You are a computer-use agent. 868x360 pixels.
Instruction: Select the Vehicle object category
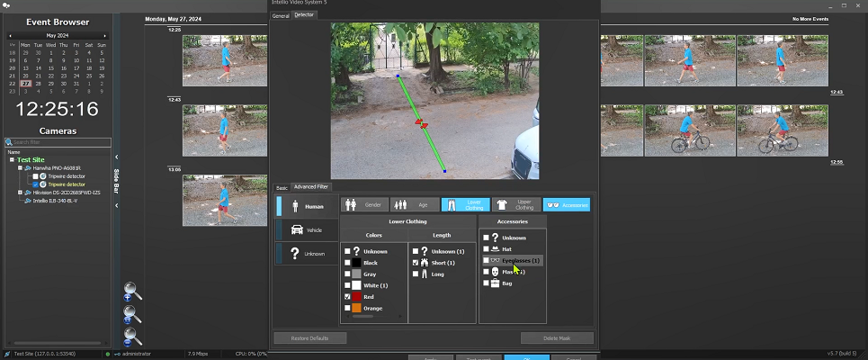306,229
